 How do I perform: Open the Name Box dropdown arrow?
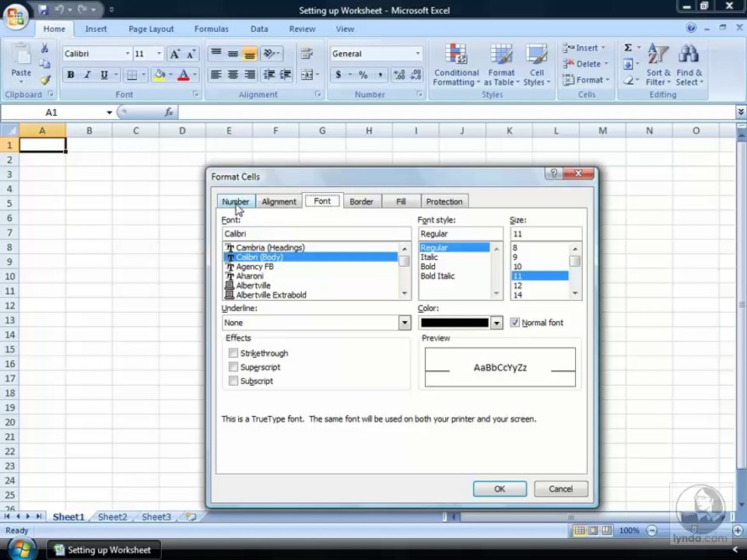click(x=109, y=112)
